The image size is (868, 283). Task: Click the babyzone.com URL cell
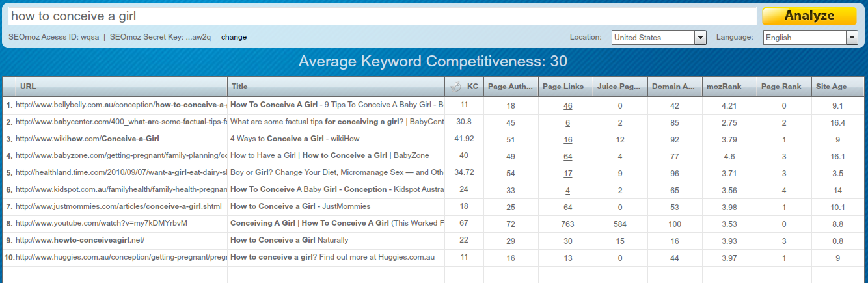click(x=122, y=155)
